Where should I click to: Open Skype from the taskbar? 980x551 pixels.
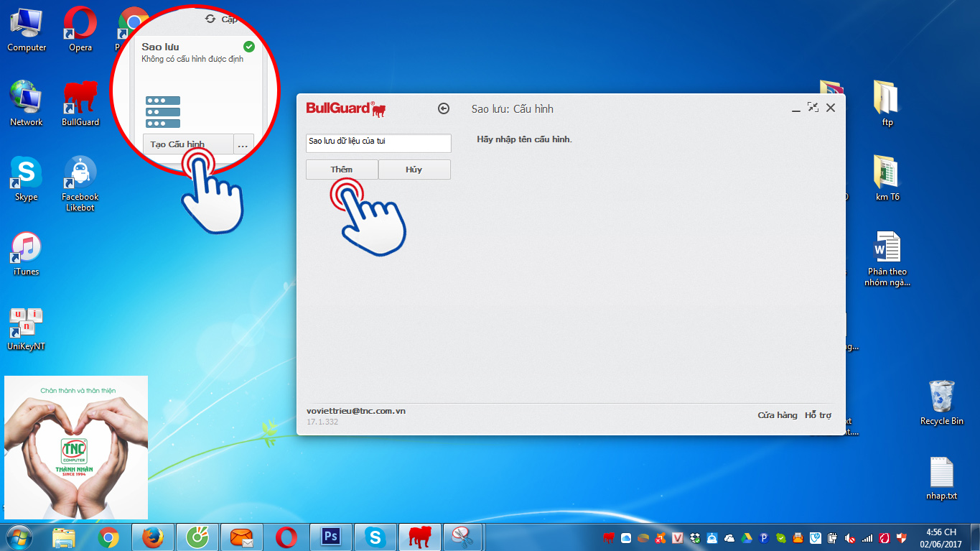click(375, 537)
